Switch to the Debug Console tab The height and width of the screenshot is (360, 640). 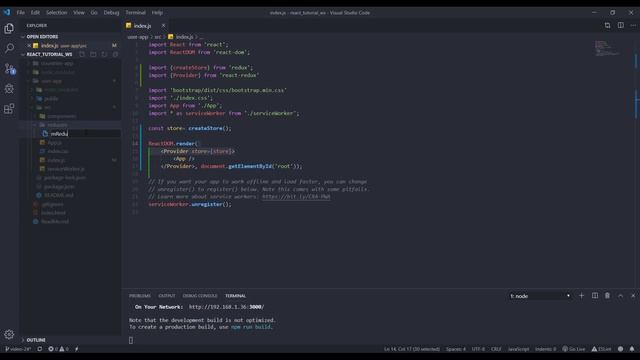pyautogui.click(x=200, y=296)
